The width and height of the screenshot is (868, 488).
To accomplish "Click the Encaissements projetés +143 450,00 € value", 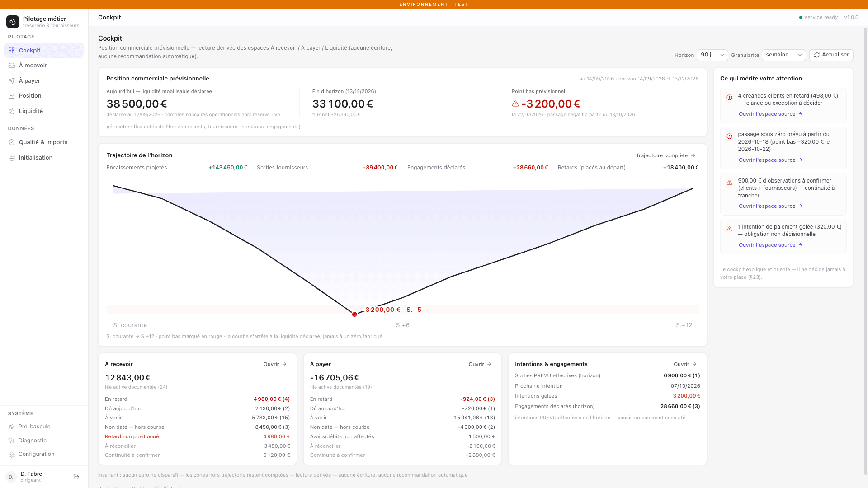I will tap(228, 168).
